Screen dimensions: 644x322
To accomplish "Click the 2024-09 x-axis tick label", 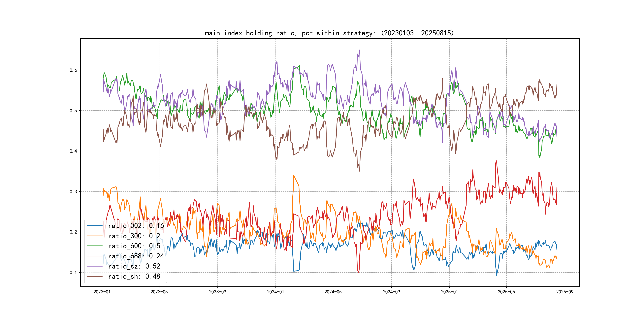I will 392,292.
